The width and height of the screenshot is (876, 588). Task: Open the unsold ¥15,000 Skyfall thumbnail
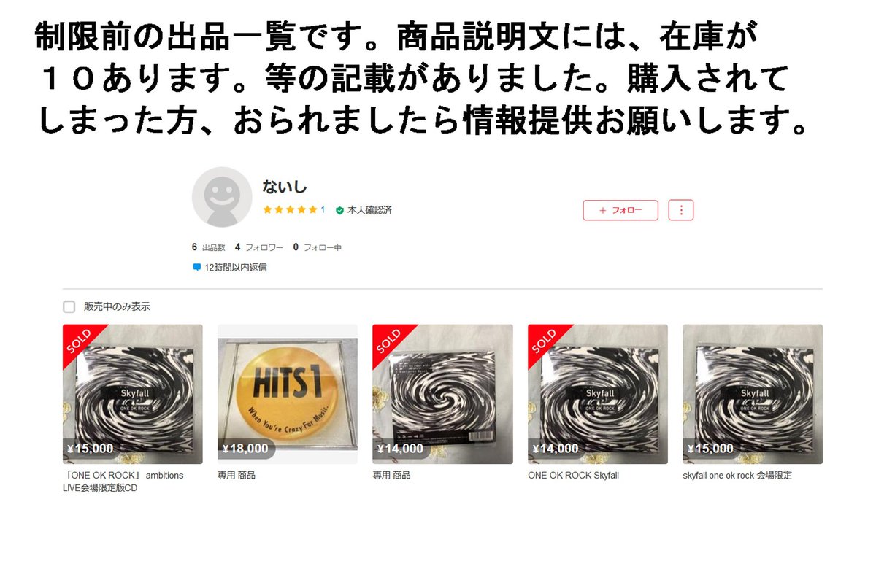[x=753, y=394]
